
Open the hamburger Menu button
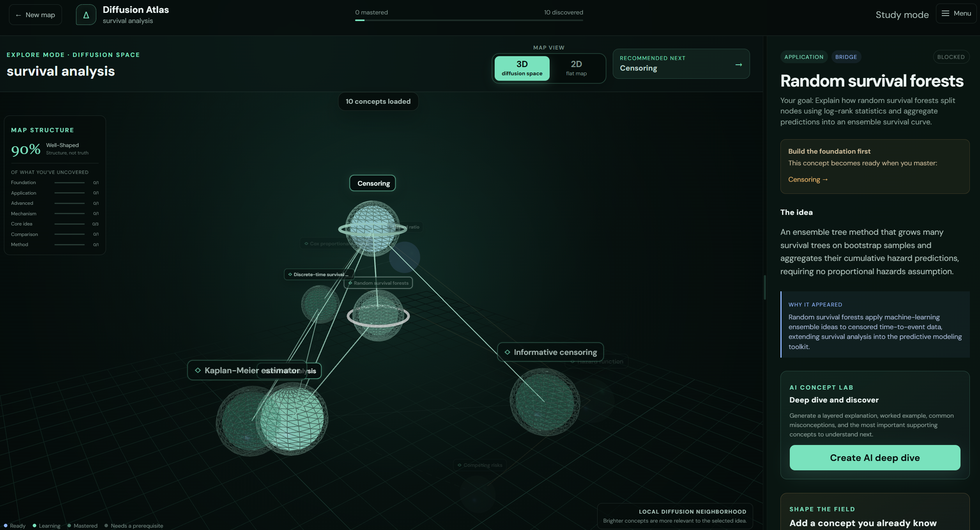[x=956, y=14]
